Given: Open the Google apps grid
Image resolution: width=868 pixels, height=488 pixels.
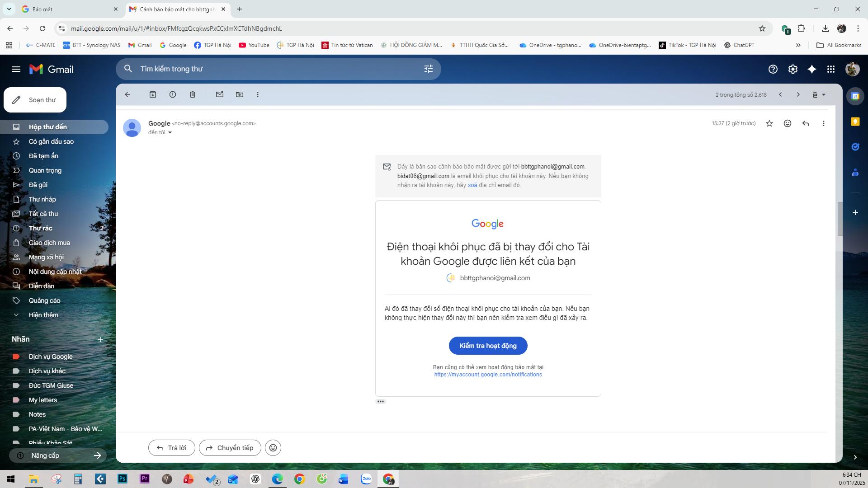Looking at the screenshot, I should [831, 69].
